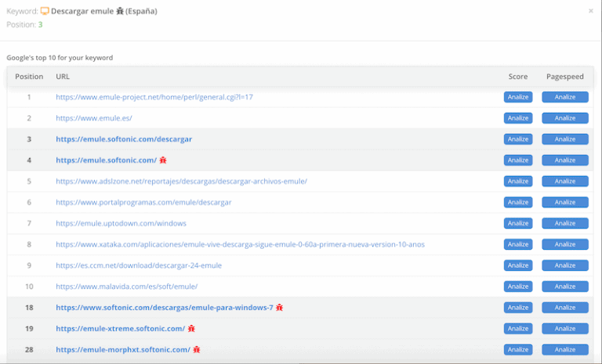Analize Pagespeed for www.emule.es row

tap(565, 118)
